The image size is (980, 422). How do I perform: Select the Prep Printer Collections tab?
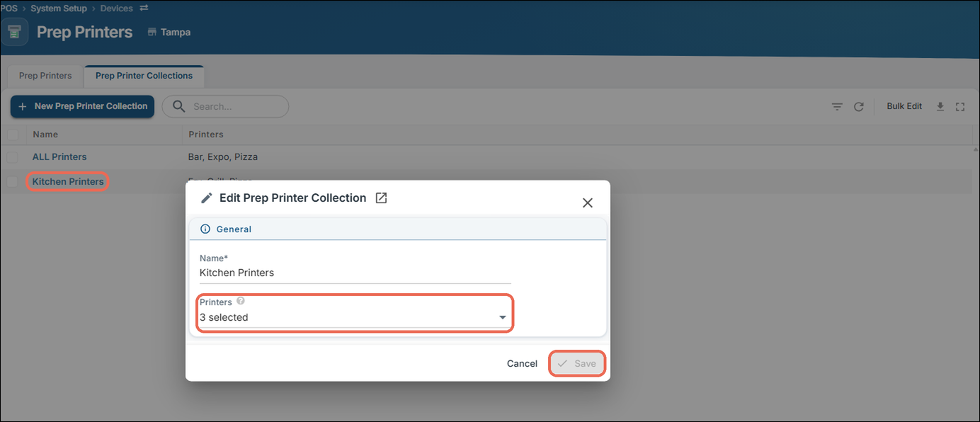pos(144,76)
